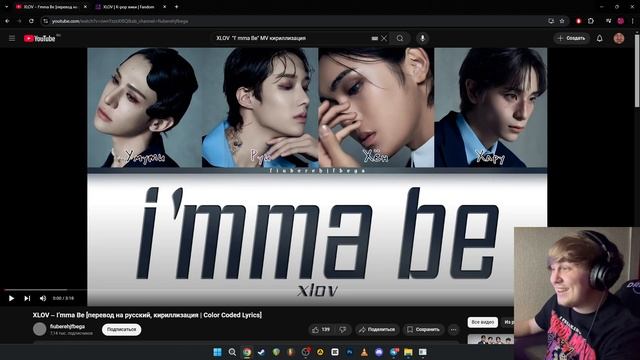Go to the YouTube home logo

40,38
